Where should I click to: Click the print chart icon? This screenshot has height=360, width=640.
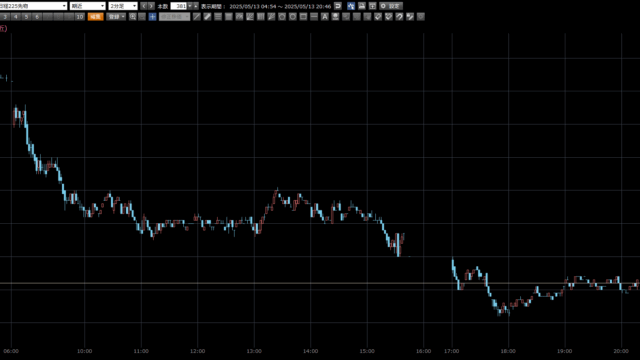(x=362, y=6)
